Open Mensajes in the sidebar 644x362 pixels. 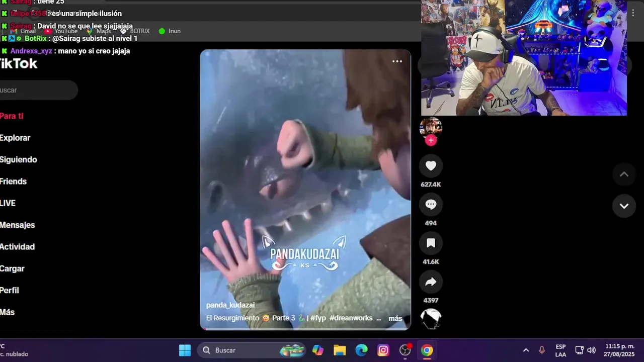[x=18, y=225]
